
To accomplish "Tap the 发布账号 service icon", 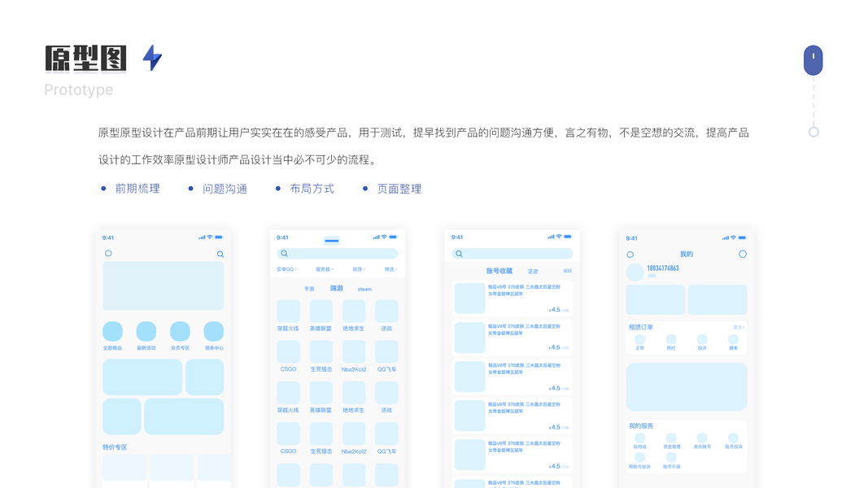I will tap(702, 438).
